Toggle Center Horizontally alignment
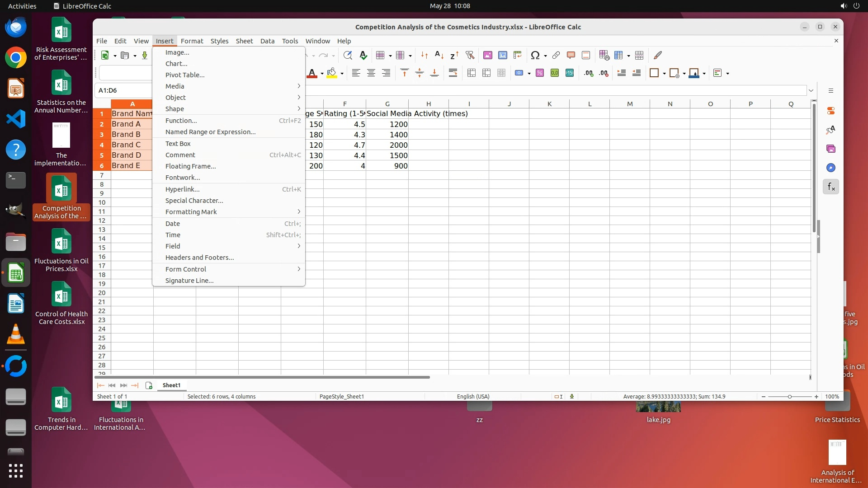 (371, 73)
